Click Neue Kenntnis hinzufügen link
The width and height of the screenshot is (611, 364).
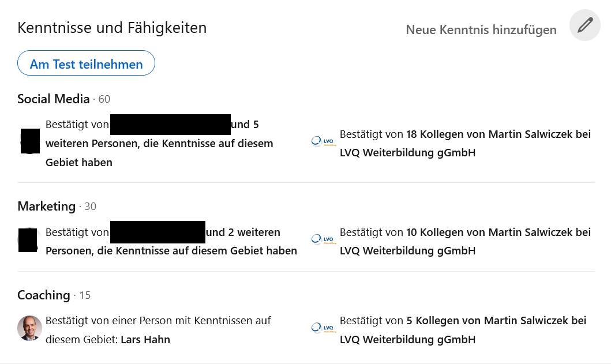tap(481, 29)
